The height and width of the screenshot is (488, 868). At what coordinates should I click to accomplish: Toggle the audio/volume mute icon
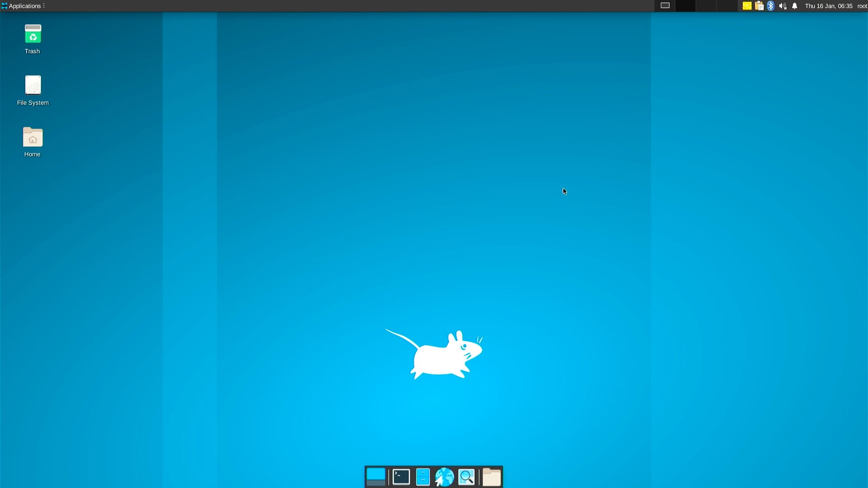[x=783, y=6]
